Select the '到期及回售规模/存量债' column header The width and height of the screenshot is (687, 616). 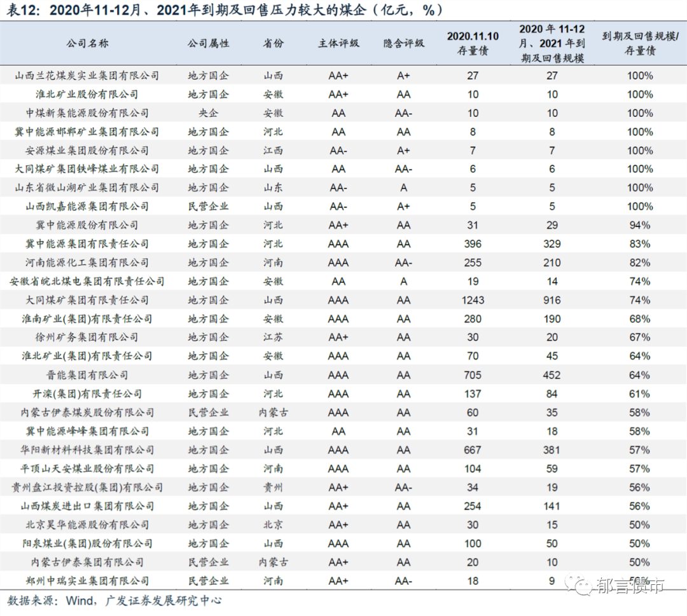(640, 43)
